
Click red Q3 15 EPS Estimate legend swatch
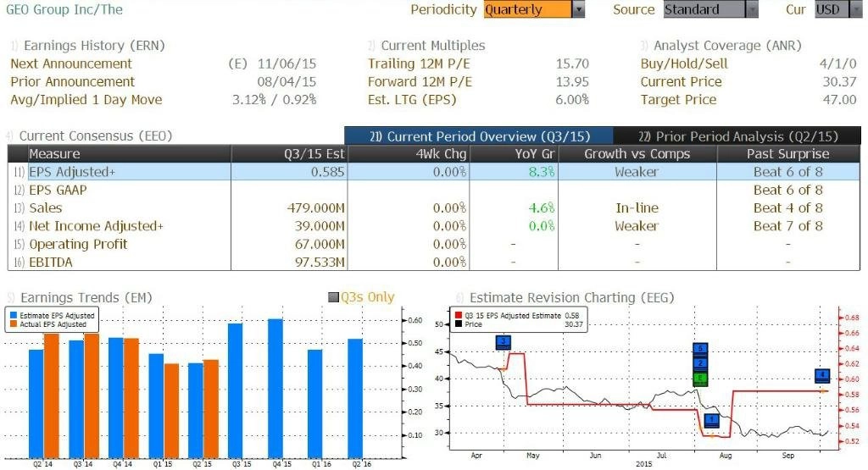[x=459, y=315]
